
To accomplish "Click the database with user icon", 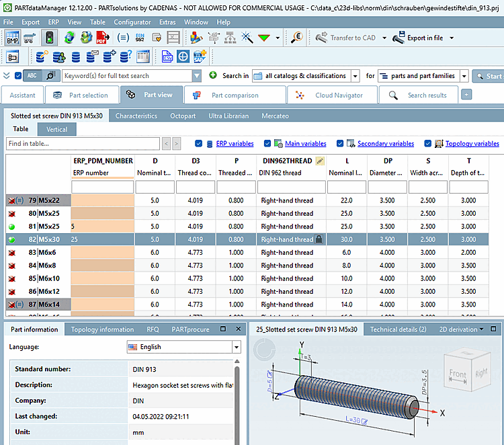I will click(59, 57).
